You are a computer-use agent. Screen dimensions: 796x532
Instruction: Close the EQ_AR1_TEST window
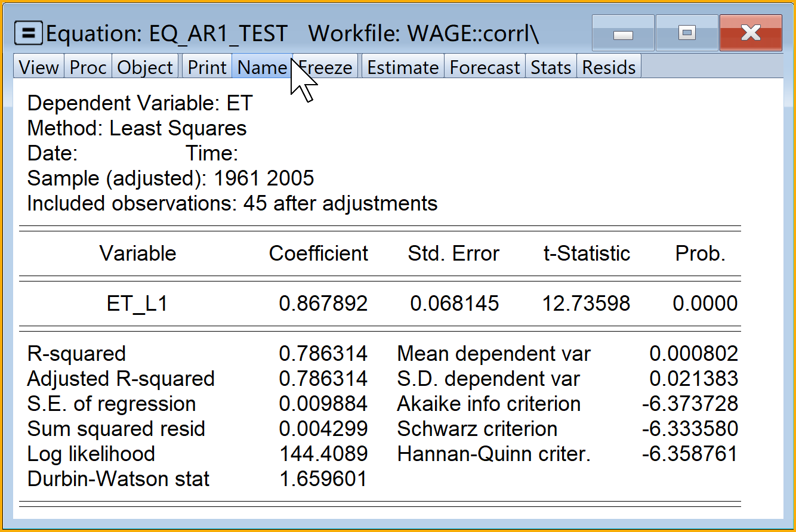[751, 33]
